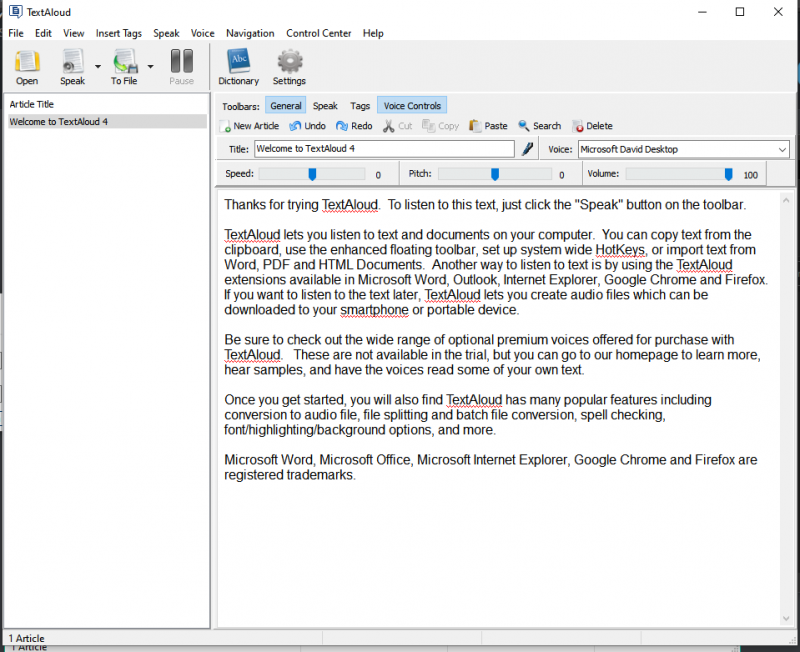800x652 pixels.
Task: Open the File menu
Action: [x=16, y=33]
